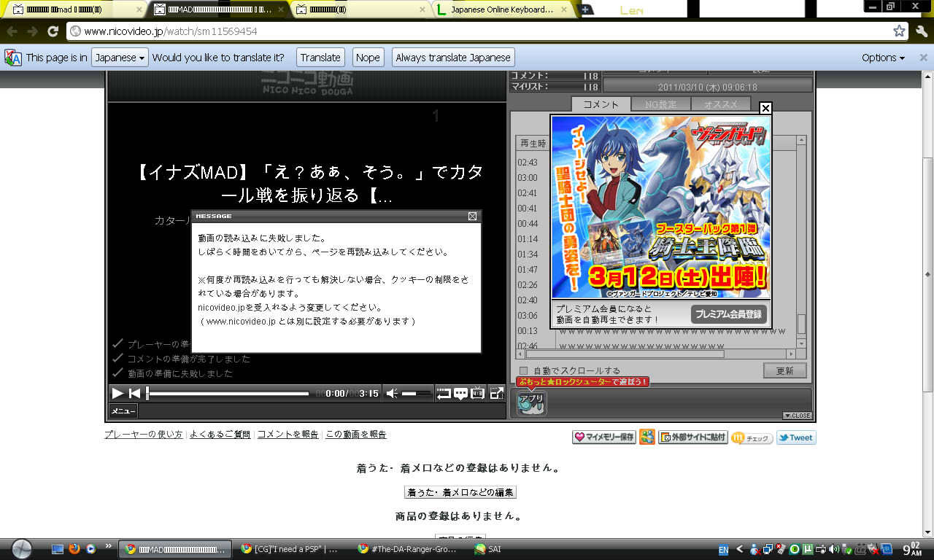The width and height of the screenshot is (934, 560).
Task: Open the Chrome wrench settings menu
Action: (921, 31)
